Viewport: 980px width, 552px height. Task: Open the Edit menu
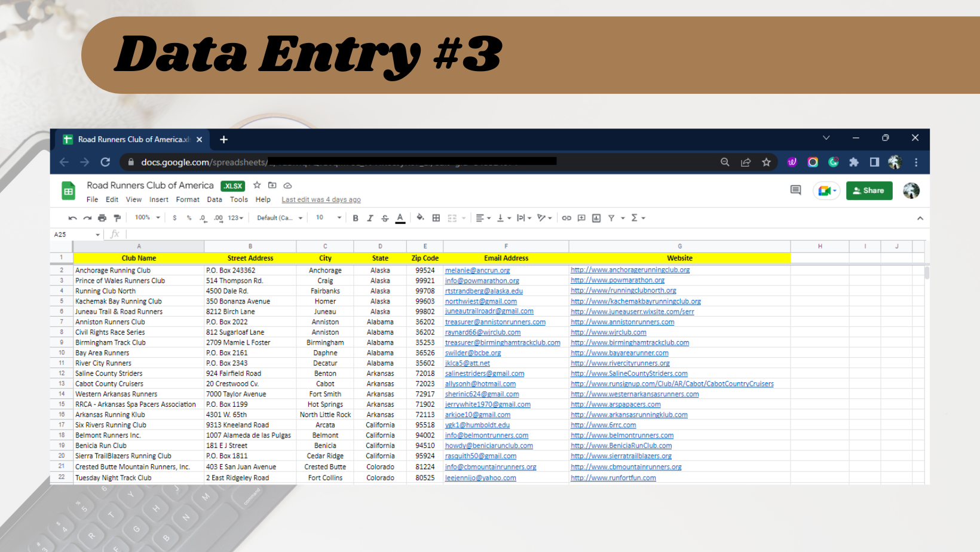click(x=112, y=200)
